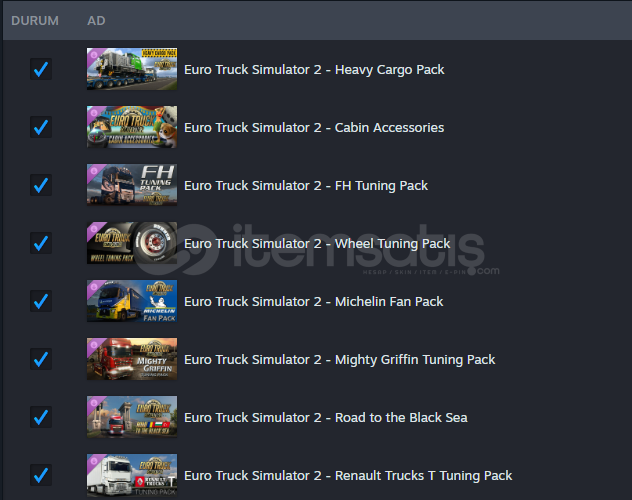Screen dimensions: 632x500
Task: Toggle the Wheel Tuning Pack checkbox
Action: coord(41,243)
